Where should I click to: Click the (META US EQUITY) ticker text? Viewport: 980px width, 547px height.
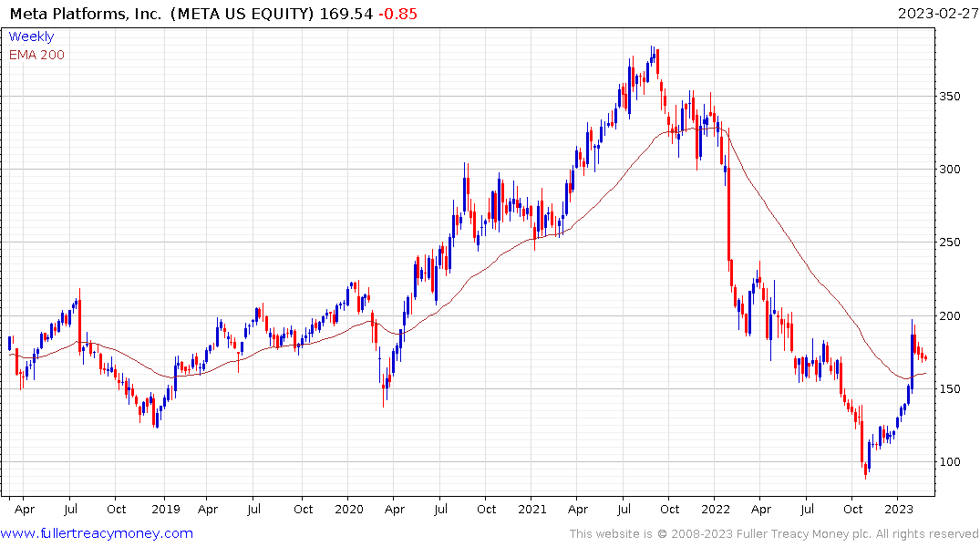pyautogui.click(x=242, y=14)
